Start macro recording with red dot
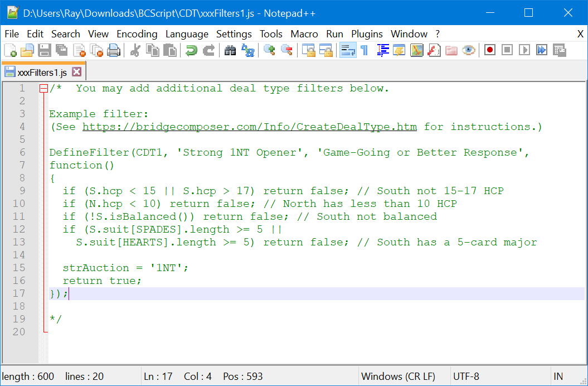 coord(490,50)
